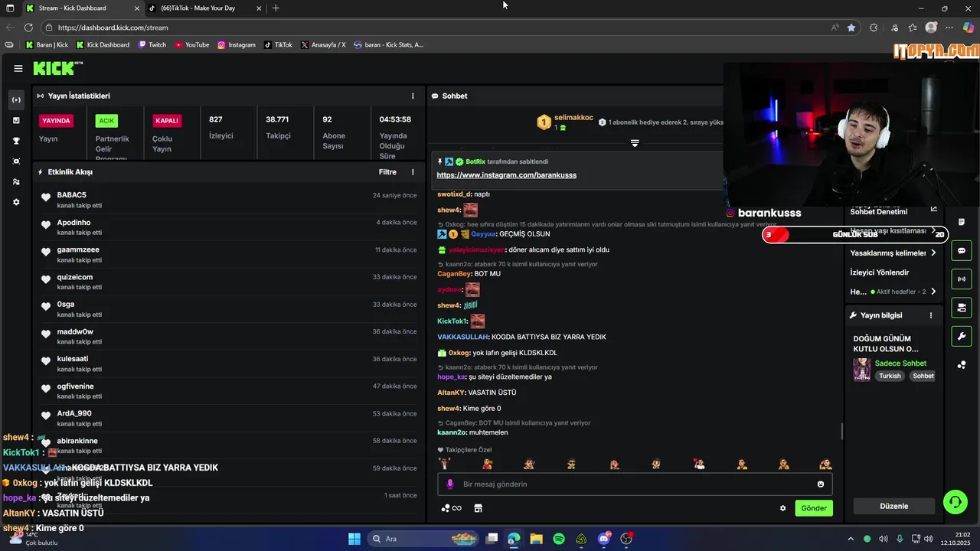The width and height of the screenshot is (980, 551).
Task: Click the Sadece Sohbet category link
Action: coord(900,364)
